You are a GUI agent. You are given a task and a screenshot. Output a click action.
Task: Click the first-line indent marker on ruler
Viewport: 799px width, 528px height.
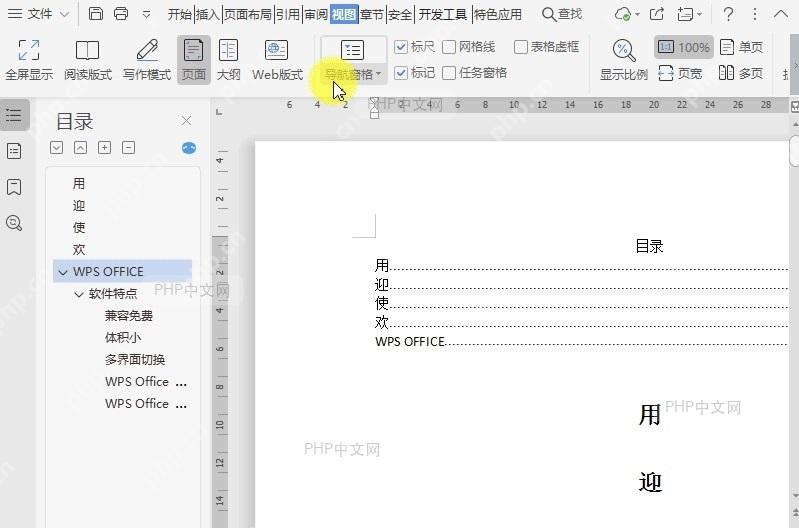(x=375, y=102)
